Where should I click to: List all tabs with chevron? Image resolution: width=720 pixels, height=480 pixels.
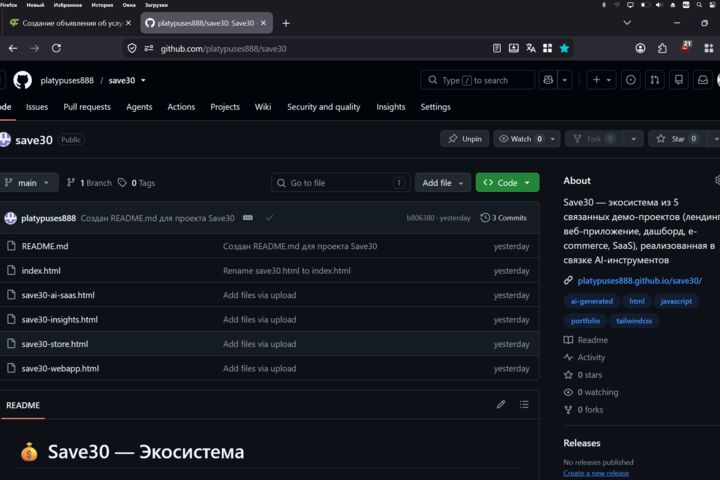(627, 23)
